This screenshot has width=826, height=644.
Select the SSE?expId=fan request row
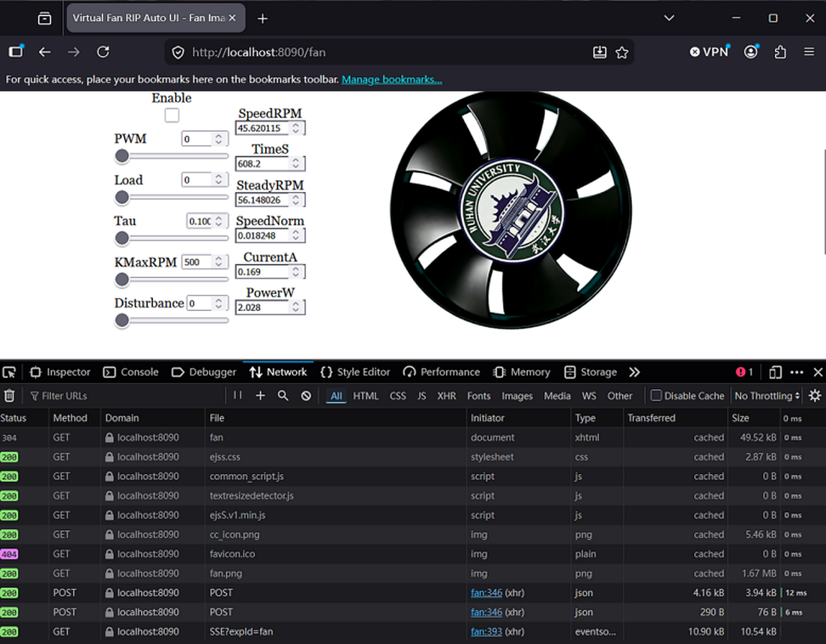(413, 632)
